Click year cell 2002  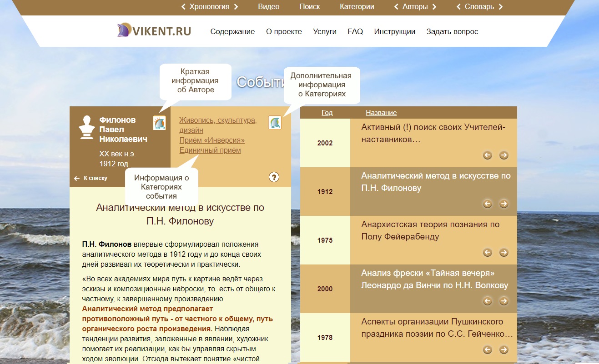coord(325,143)
